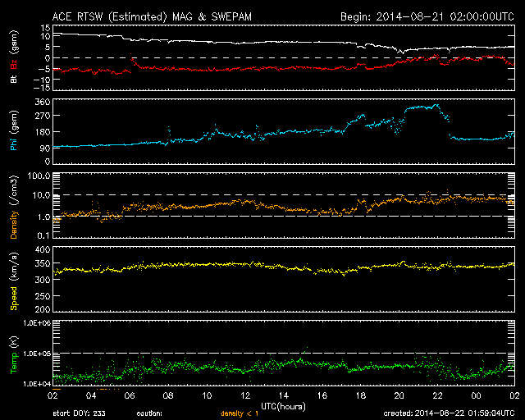Click the 100.0 tick on the Density axis

click(39, 176)
